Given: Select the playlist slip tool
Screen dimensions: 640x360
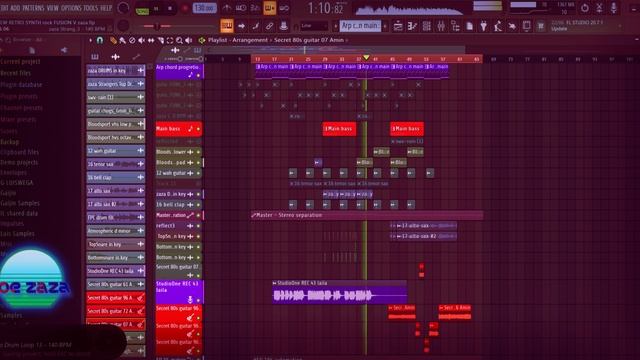Looking at the screenshot, I should click(x=151, y=40).
